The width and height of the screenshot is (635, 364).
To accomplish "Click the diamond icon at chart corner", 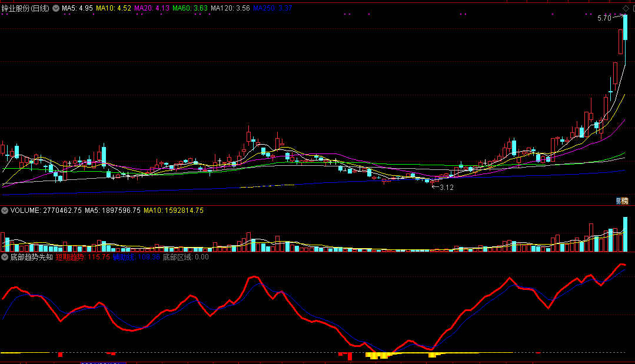I will 626,8.
